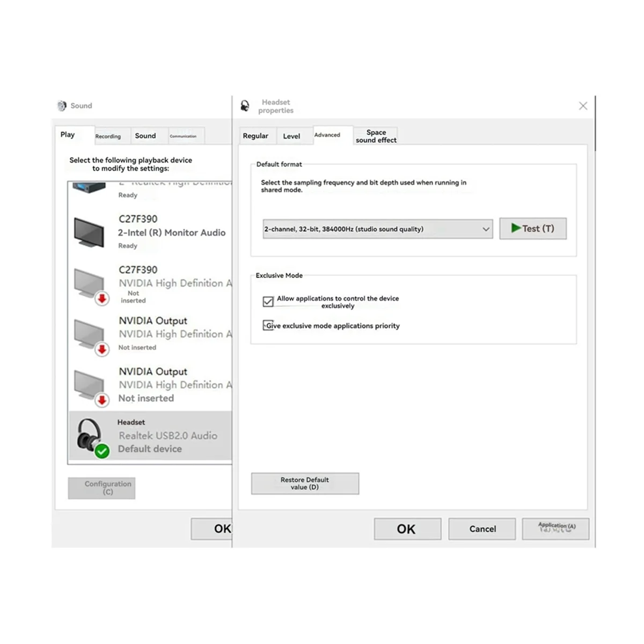Click the partially hidden Realtek device icon

point(89,188)
